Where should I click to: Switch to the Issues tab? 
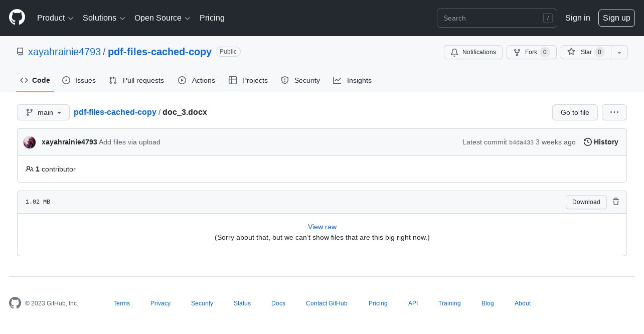pyautogui.click(x=79, y=80)
